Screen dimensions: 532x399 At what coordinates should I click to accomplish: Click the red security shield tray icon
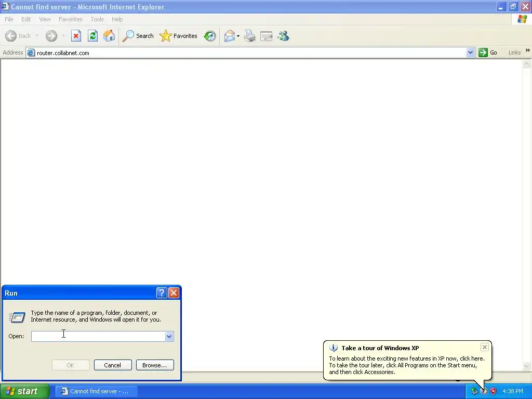[x=493, y=391]
